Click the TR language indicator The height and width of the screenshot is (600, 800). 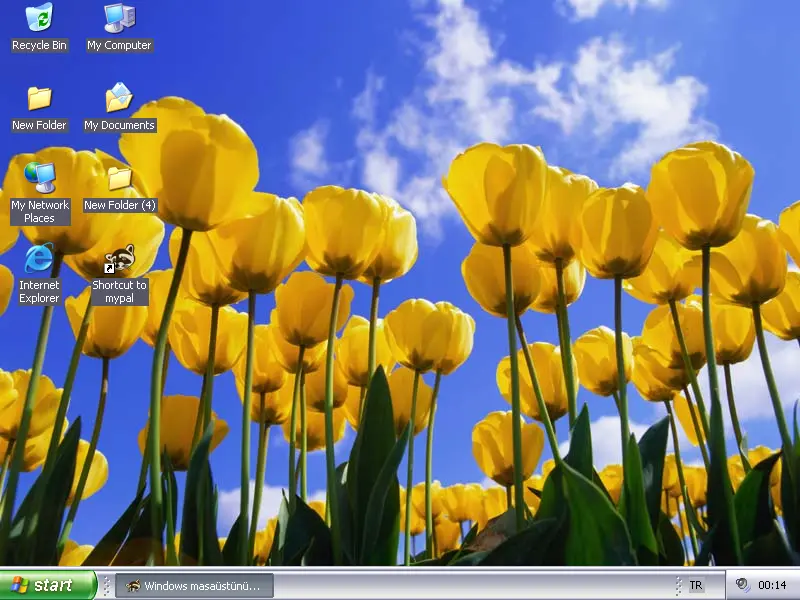coord(695,585)
